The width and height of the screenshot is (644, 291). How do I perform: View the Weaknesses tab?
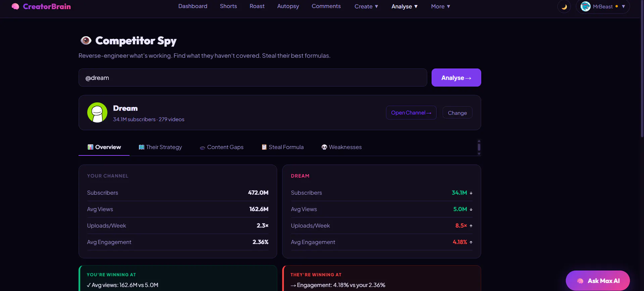[x=342, y=147]
